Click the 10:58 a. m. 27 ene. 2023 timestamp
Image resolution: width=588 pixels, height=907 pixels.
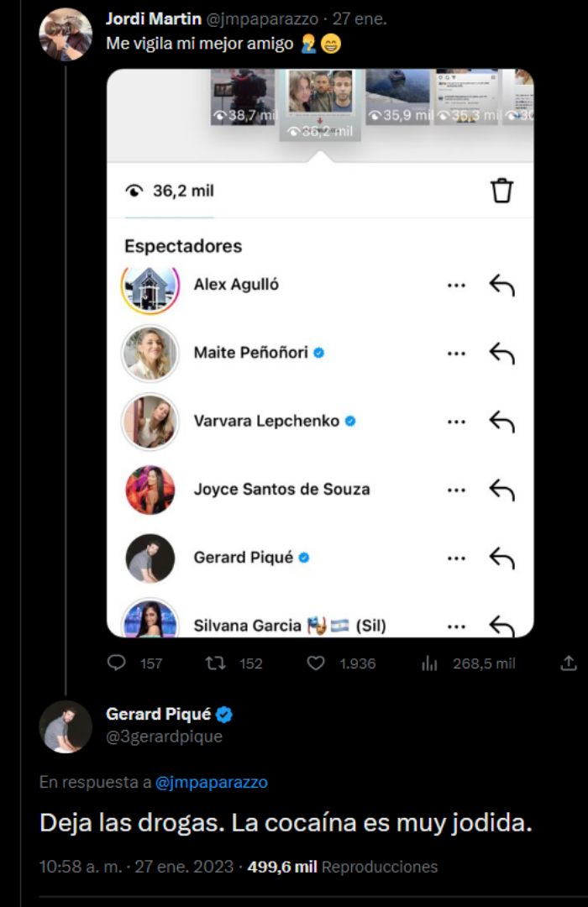[139, 866]
